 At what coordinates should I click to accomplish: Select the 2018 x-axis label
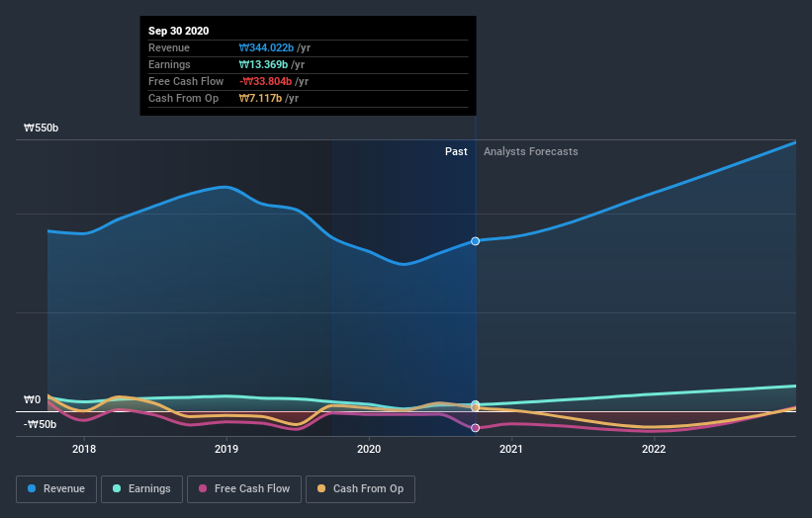84,449
